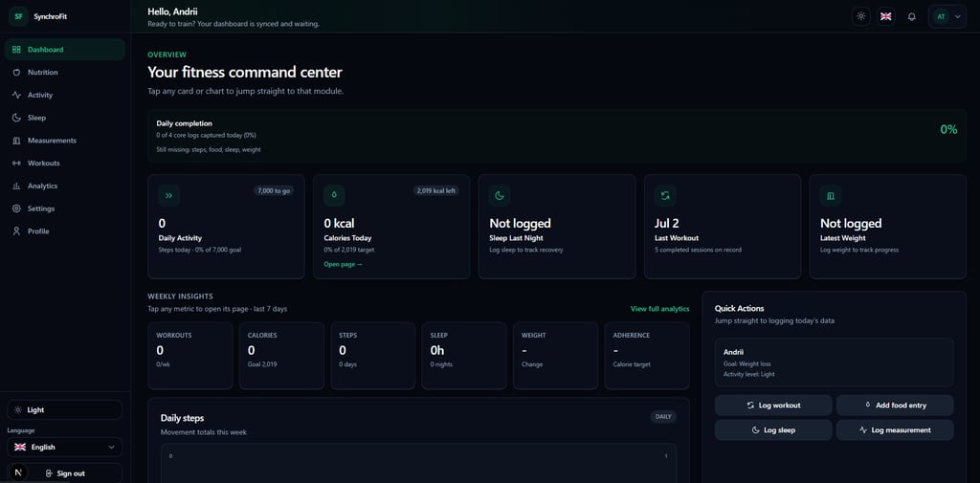Screen dimensions: 980x483
Task: Click the Next.js N badge icon
Action: click(17, 473)
